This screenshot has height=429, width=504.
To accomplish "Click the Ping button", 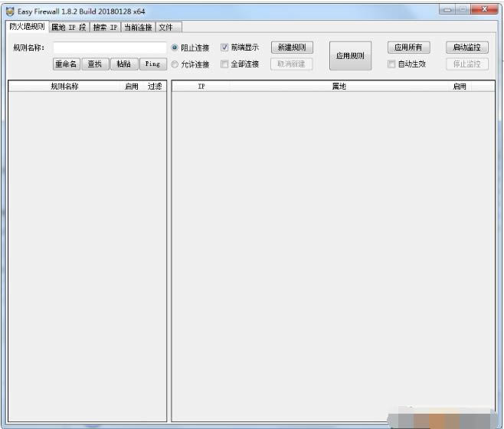I will (x=153, y=64).
